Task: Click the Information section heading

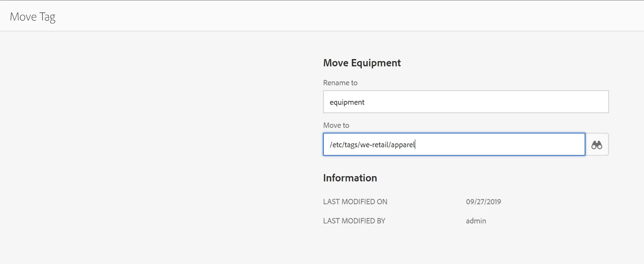Action: [x=350, y=178]
